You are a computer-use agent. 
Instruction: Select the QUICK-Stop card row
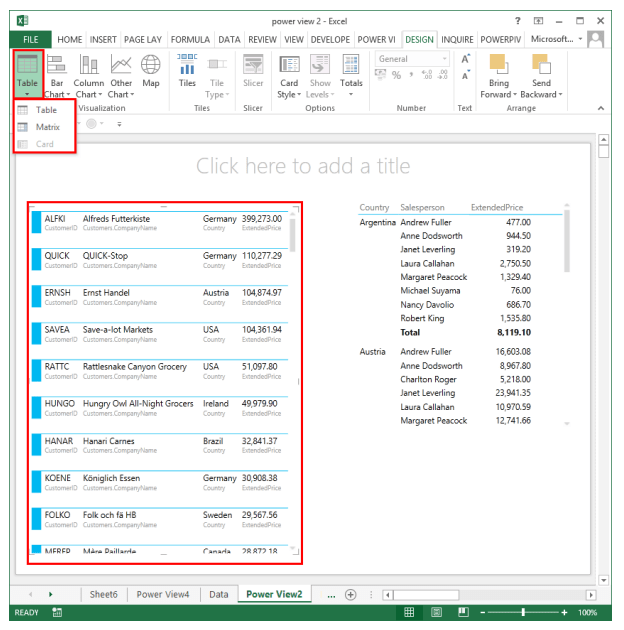[160, 260]
